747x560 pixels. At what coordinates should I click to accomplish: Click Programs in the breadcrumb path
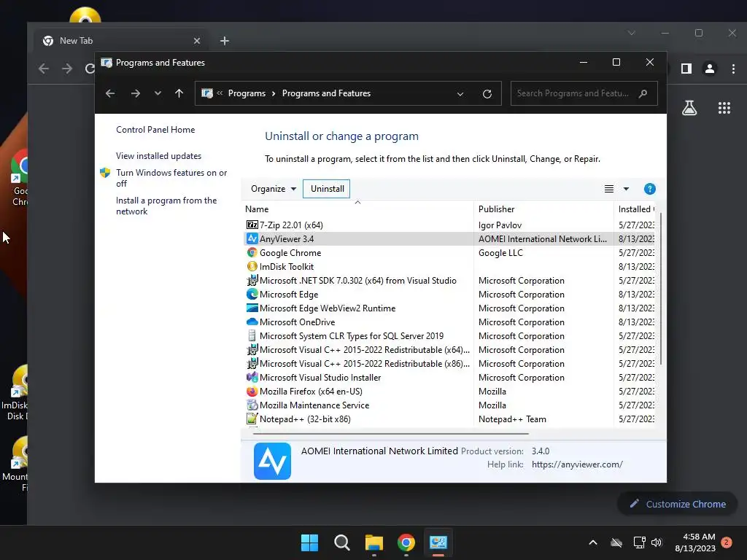click(247, 93)
